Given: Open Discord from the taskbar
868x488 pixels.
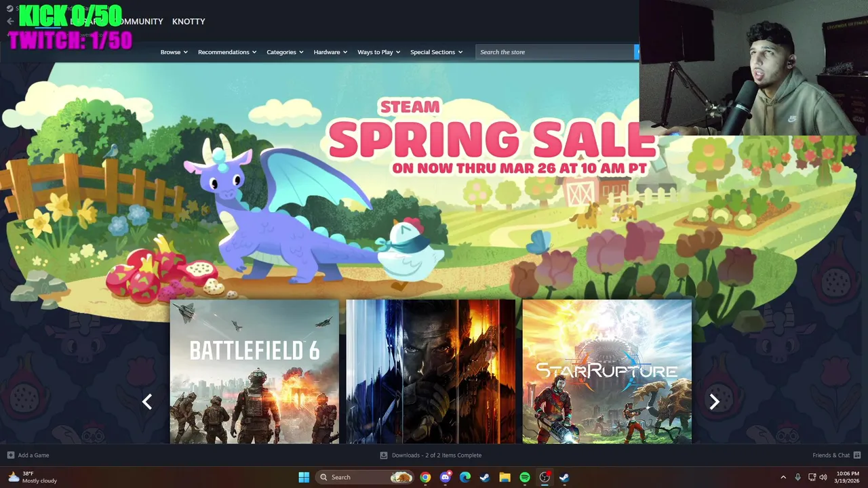Looking at the screenshot, I should click(x=446, y=477).
